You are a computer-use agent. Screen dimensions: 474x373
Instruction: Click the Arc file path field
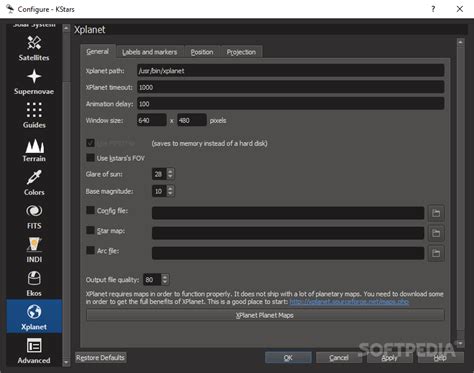pyautogui.click(x=288, y=253)
